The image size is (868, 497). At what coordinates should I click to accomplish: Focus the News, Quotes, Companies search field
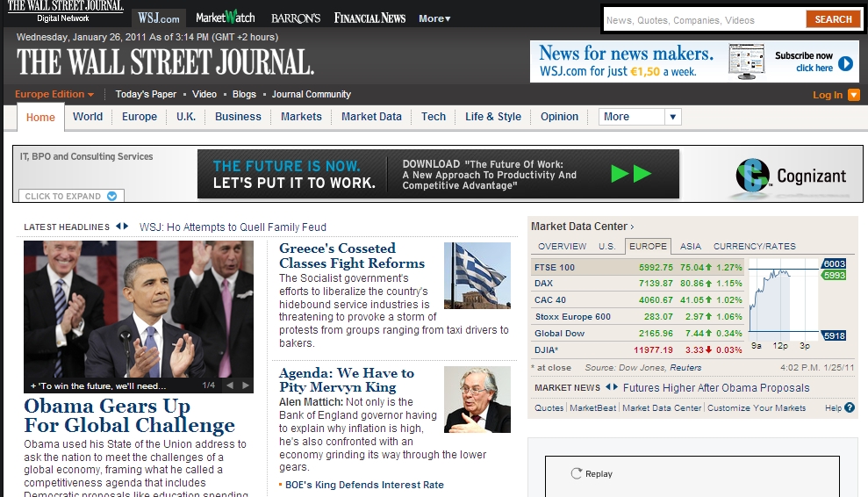pyautogui.click(x=705, y=20)
